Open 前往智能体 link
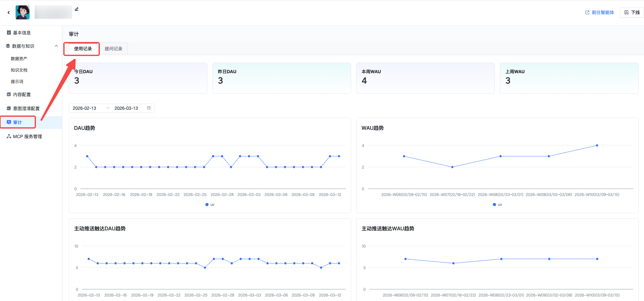 pyautogui.click(x=599, y=12)
